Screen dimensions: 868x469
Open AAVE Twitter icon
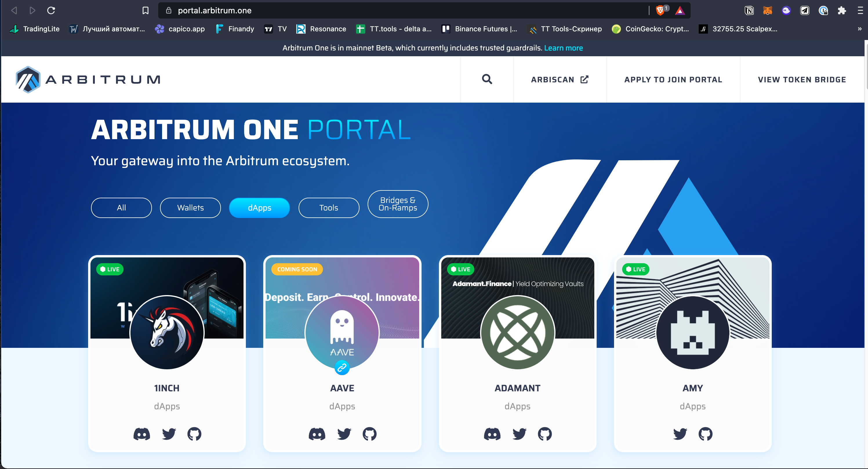(x=344, y=434)
